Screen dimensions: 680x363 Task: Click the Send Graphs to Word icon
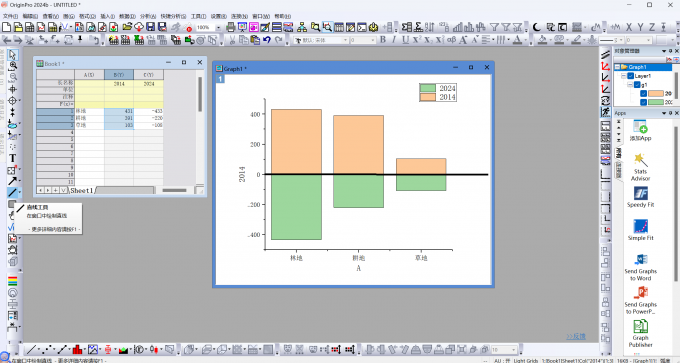[641, 259]
